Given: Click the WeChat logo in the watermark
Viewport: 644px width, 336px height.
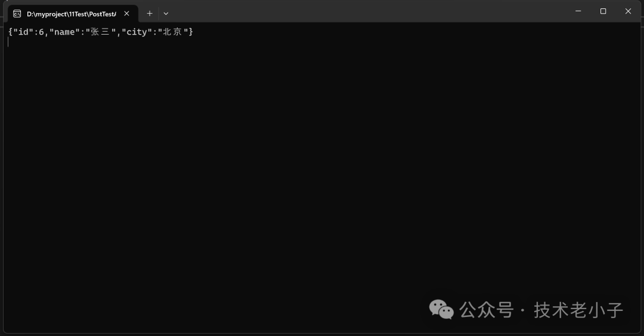Looking at the screenshot, I should 441,310.
